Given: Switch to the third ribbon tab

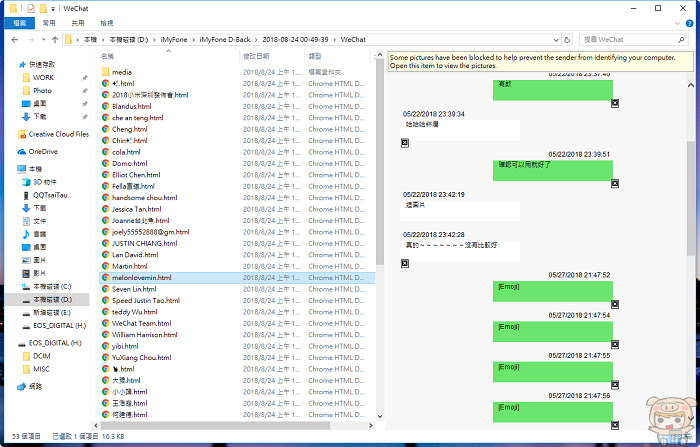Looking at the screenshot, I should coord(78,23).
